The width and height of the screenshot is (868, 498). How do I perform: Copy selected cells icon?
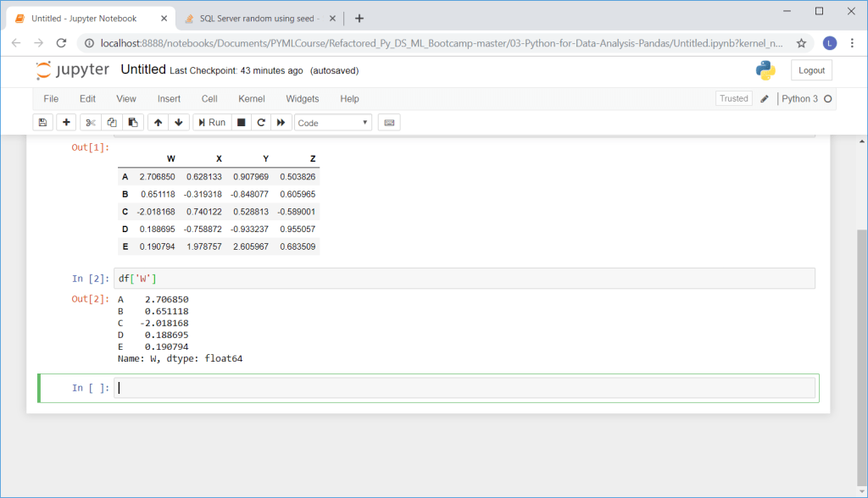coord(112,123)
